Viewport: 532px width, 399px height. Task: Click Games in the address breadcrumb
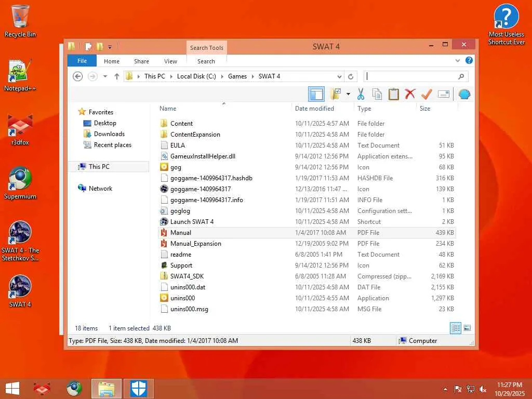coord(237,76)
